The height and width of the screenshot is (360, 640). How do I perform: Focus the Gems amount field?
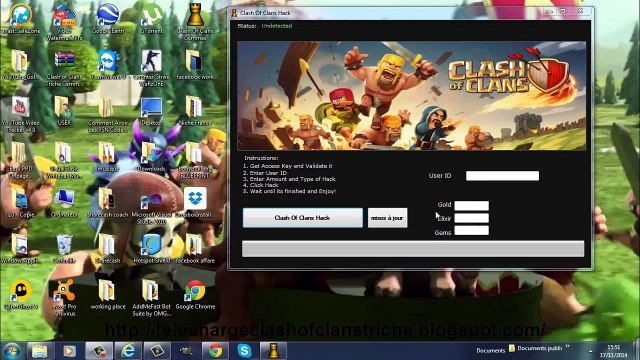[471, 231]
